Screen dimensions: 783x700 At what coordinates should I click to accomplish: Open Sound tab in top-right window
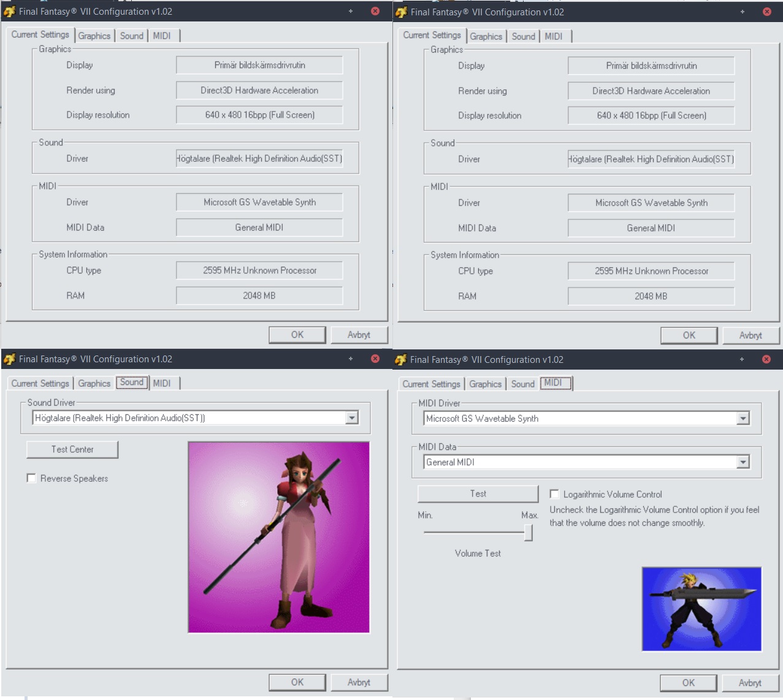pos(524,37)
